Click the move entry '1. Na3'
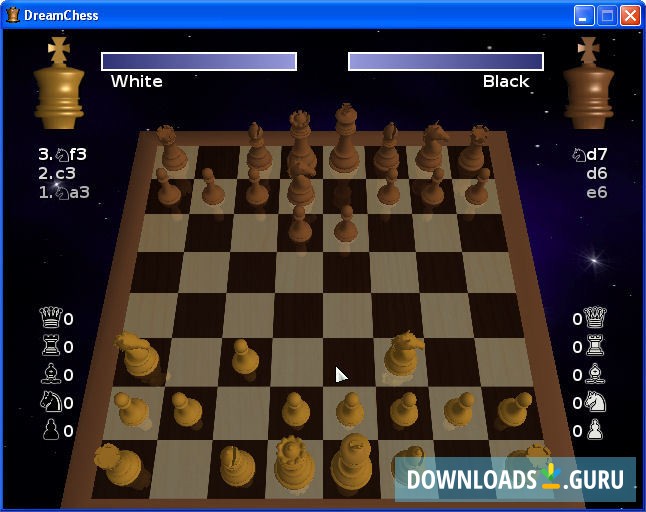The width and height of the screenshot is (646, 512). click(x=64, y=192)
